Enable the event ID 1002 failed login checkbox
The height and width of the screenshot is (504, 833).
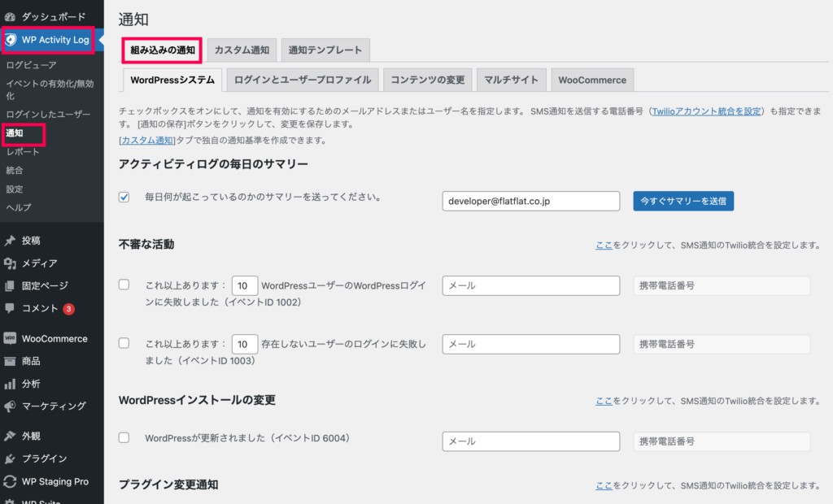[124, 285]
